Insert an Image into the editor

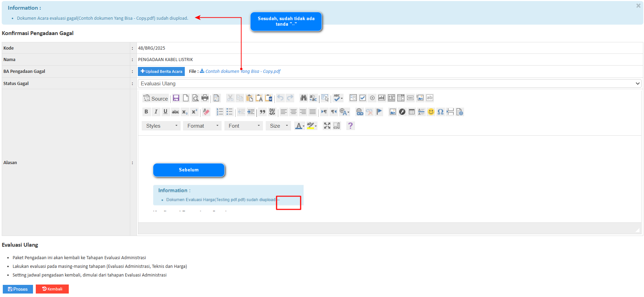click(393, 112)
